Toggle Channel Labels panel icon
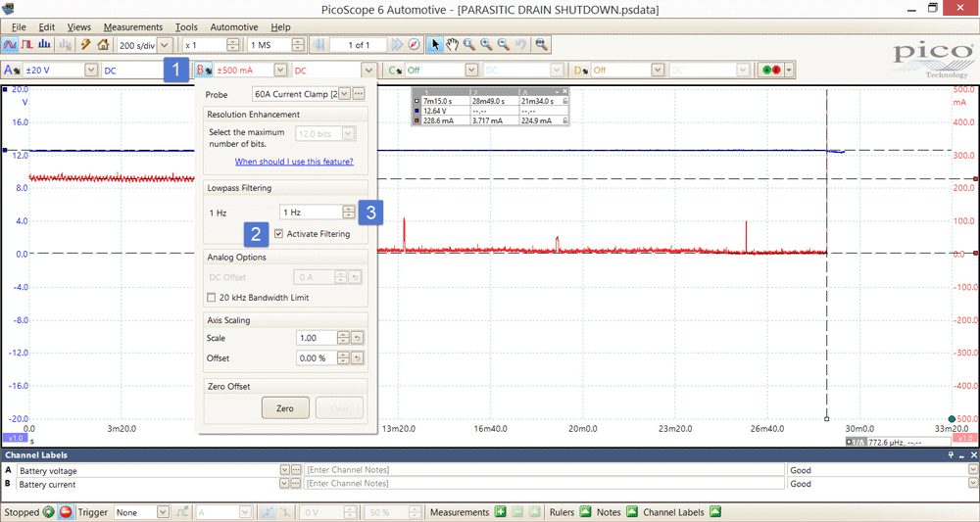Image resolution: width=980 pixels, height=522 pixels. (715, 512)
